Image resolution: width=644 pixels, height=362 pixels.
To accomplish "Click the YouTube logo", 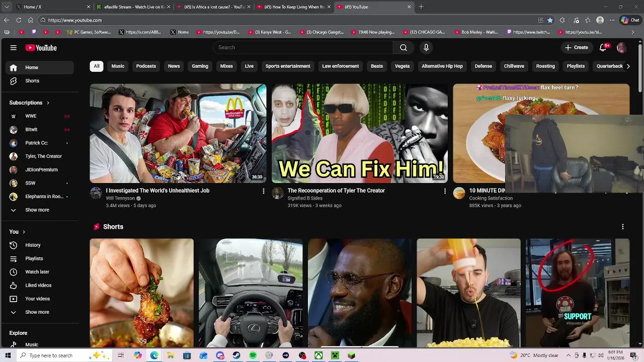I will tap(41, 48).
